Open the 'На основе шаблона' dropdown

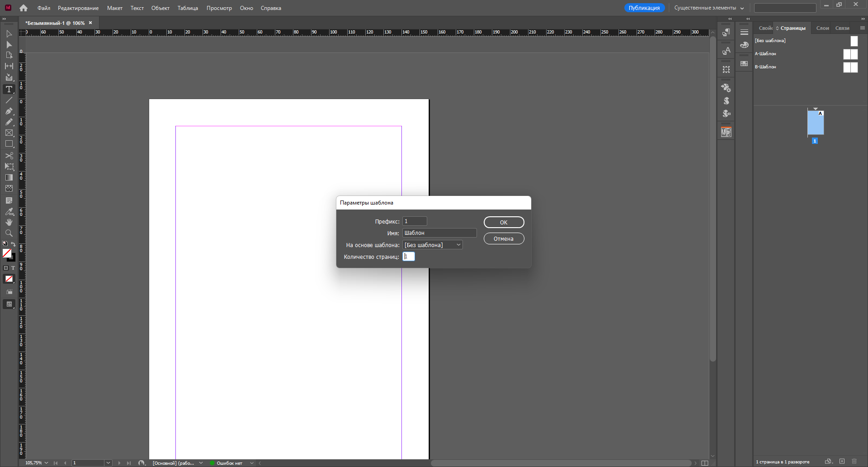click(432, 245)
